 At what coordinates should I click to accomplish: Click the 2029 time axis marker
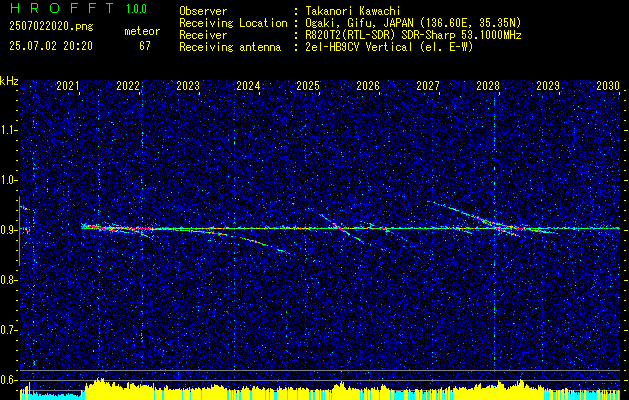(x=548, y=86)
